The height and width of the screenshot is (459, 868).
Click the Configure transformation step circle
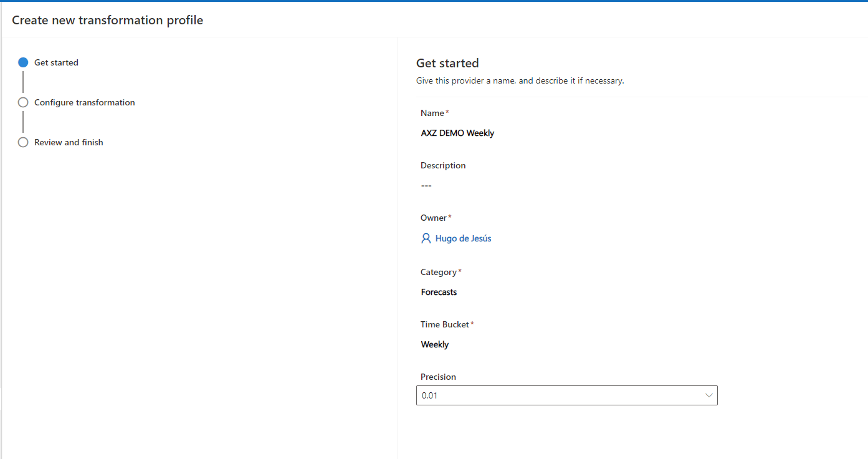[x=23, y=102]
